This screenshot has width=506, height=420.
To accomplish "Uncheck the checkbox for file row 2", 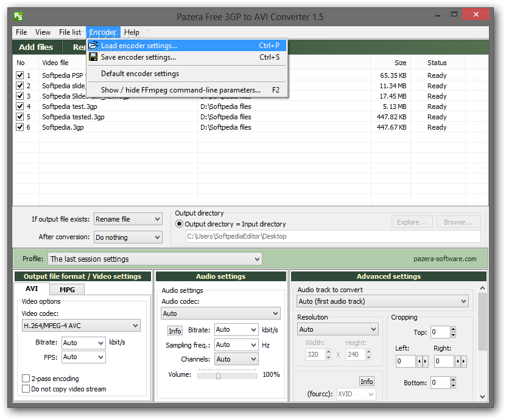I will coord(19,85).
